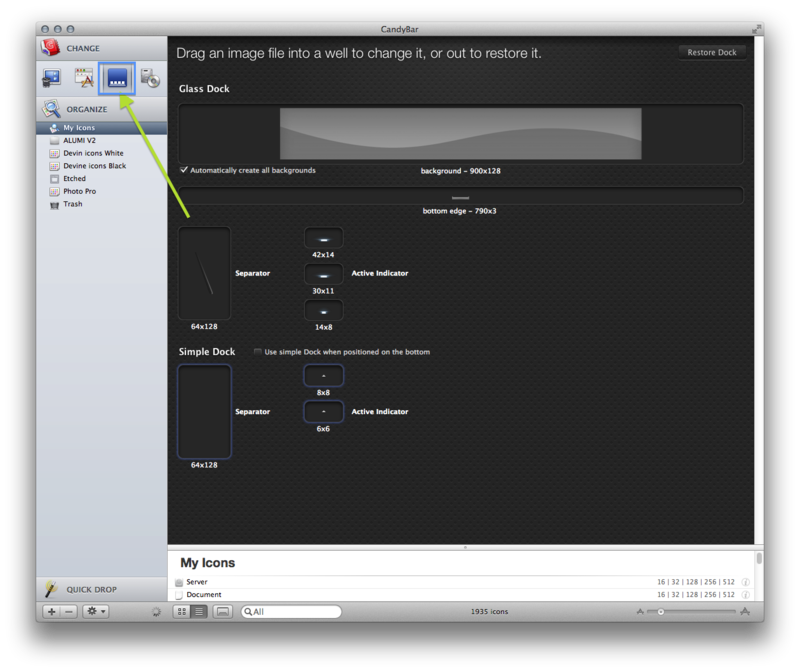Click the 14x8 active indicator well
The height and width of the screenshot is (672, 800).
pos(323,311)
